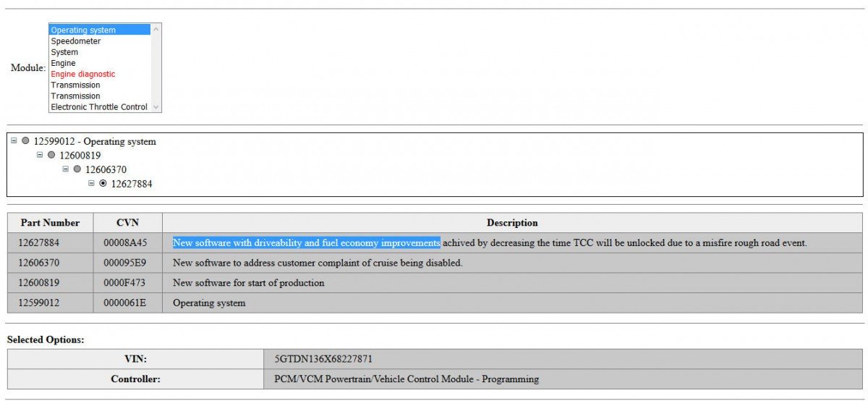868x401 pixels.
Task: Click CVN value 000095E9
Action: click(x=127, y=263)
